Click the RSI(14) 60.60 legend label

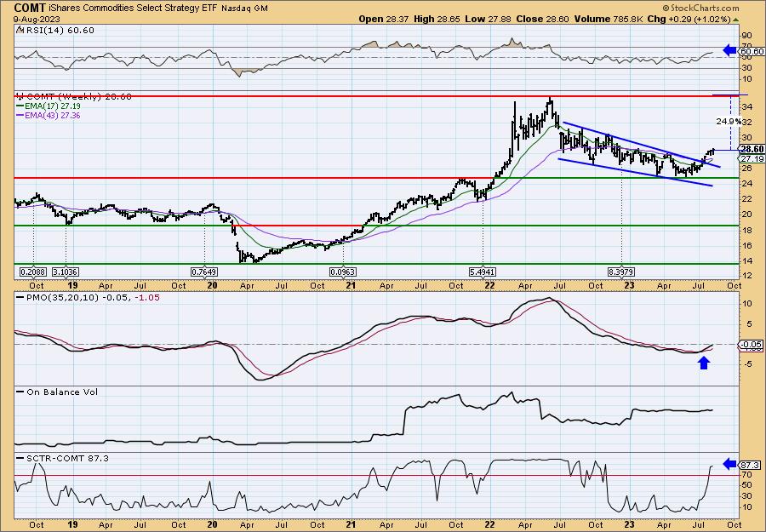tap(59, 31)
